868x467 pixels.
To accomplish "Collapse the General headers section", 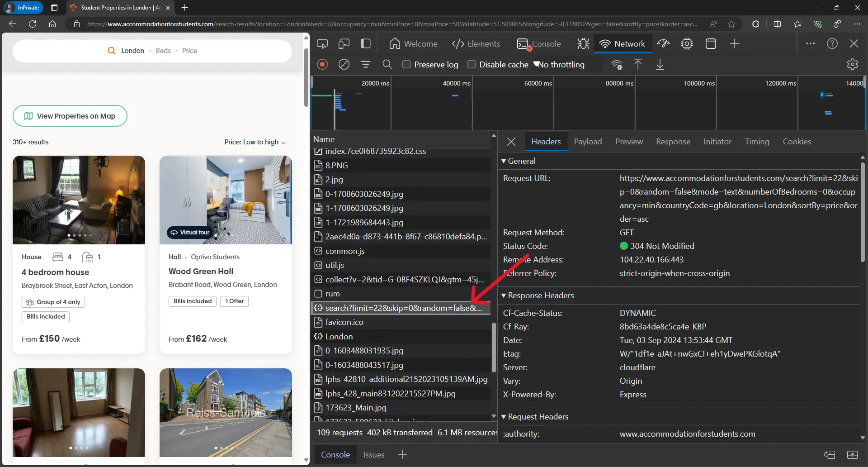I will [x=521, y=161].
